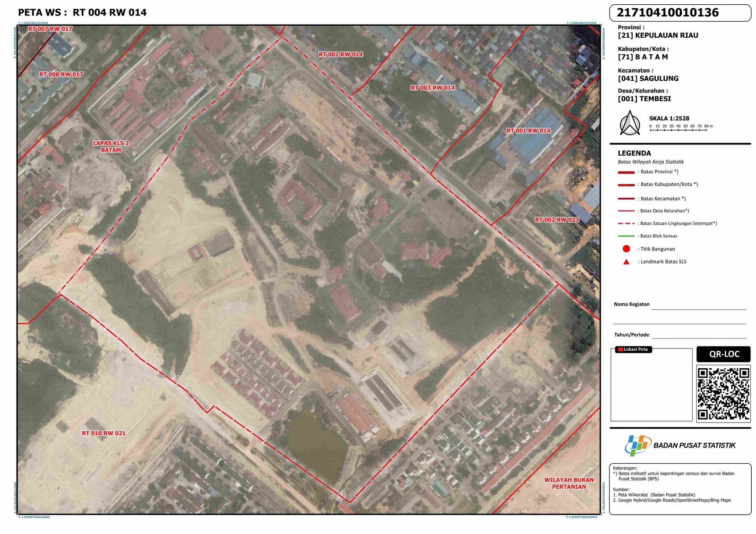756x534 pixels.
Task: Click the red square beside Lokasi Peta
Action: point(620,349)
